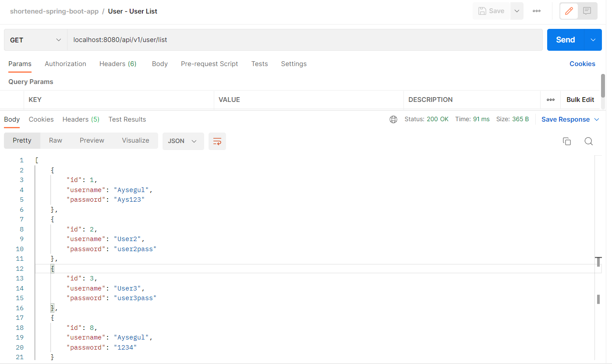Image resolution: width=612 pixels, height=364 pixels.
Task: Click the beautify response icon
Action: 217,141
